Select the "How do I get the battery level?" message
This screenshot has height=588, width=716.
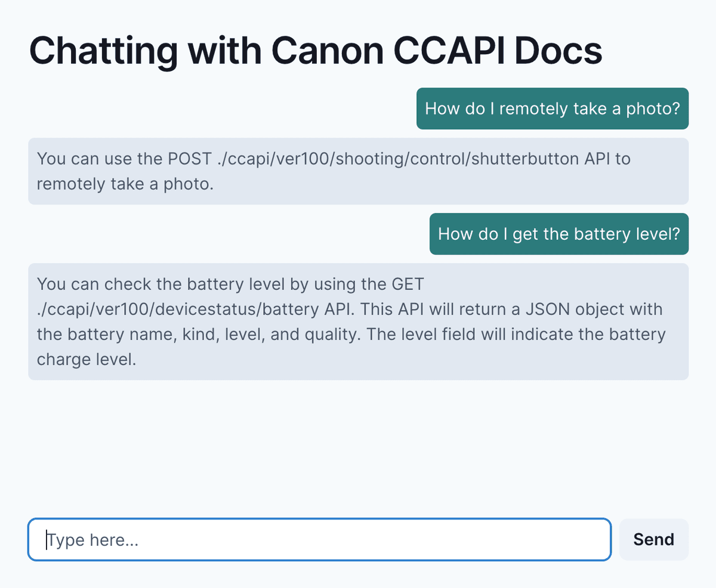click(558, 234)
